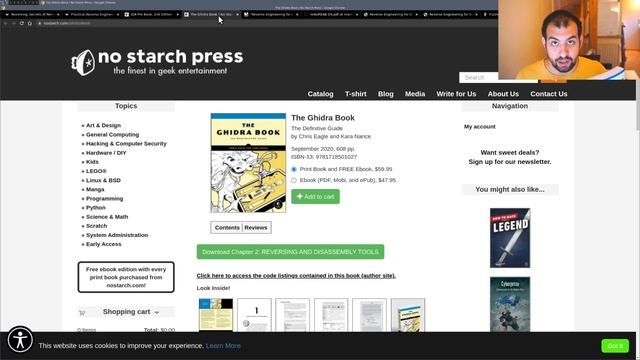Open the Cyberjutsu book cover
640x360 pixels.
[x=510, y=304]
